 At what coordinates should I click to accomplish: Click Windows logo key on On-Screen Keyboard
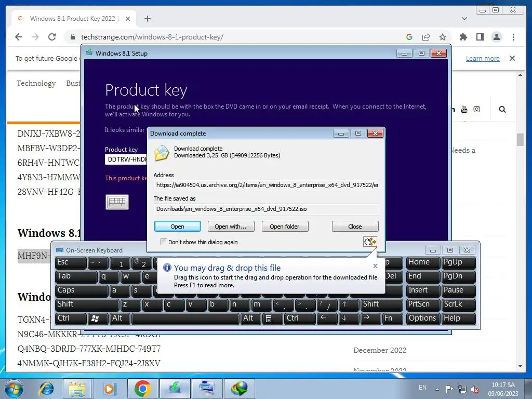click(98, 318)
